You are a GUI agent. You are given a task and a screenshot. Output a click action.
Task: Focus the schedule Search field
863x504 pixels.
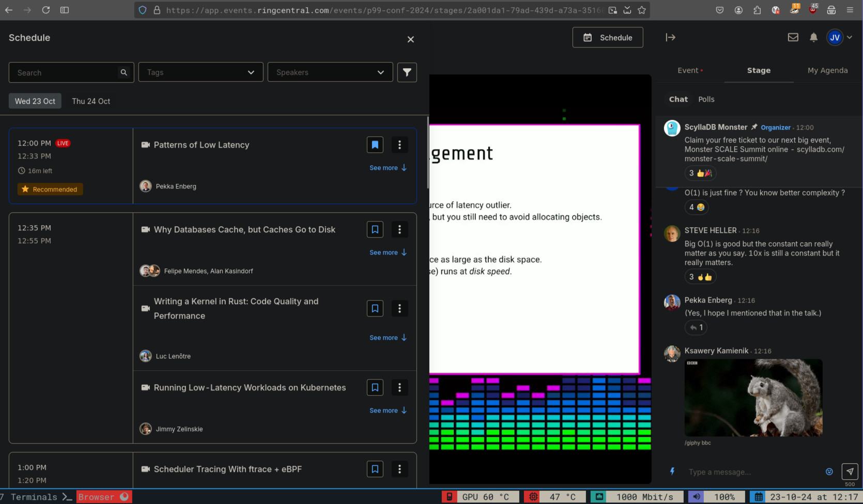71,73
